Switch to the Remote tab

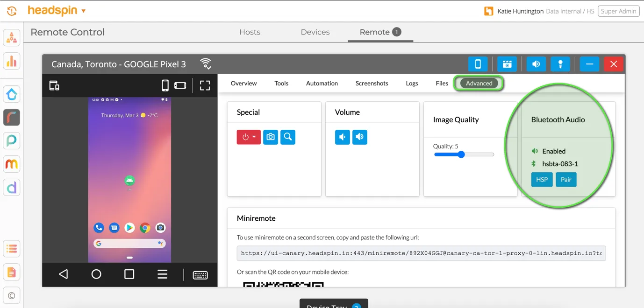pos(380,32)
